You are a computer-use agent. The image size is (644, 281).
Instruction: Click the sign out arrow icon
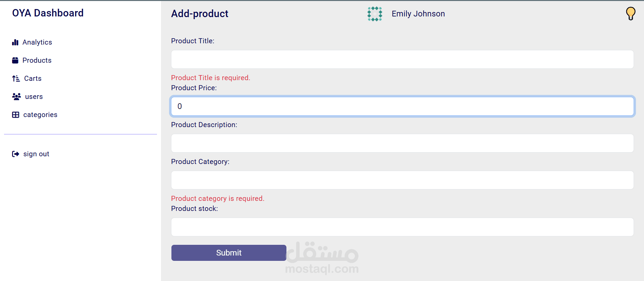[15, 154]
